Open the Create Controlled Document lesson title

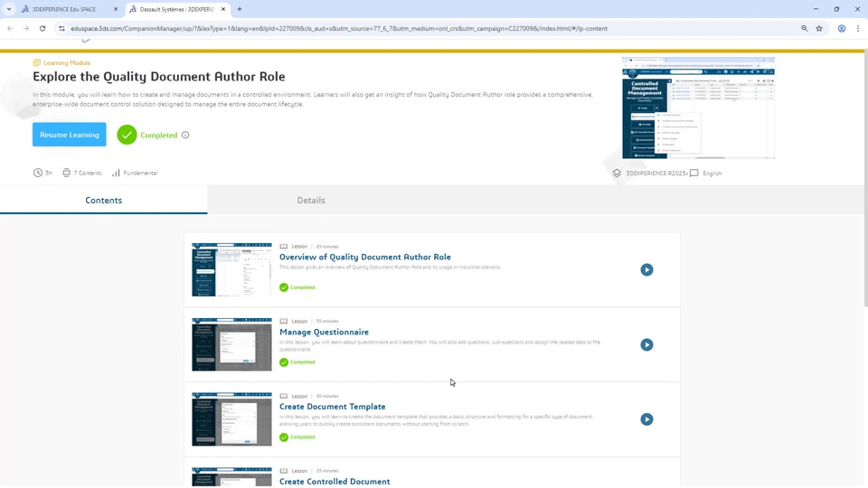tap(335, 482)
